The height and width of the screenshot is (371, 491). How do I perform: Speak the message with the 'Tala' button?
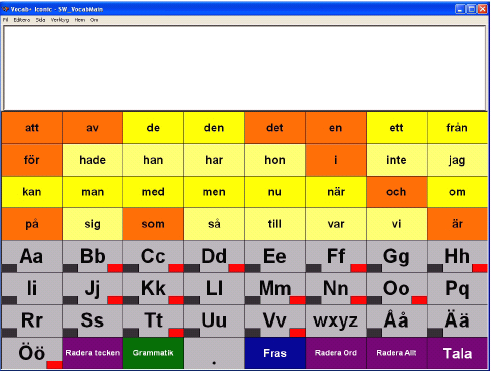457,353
